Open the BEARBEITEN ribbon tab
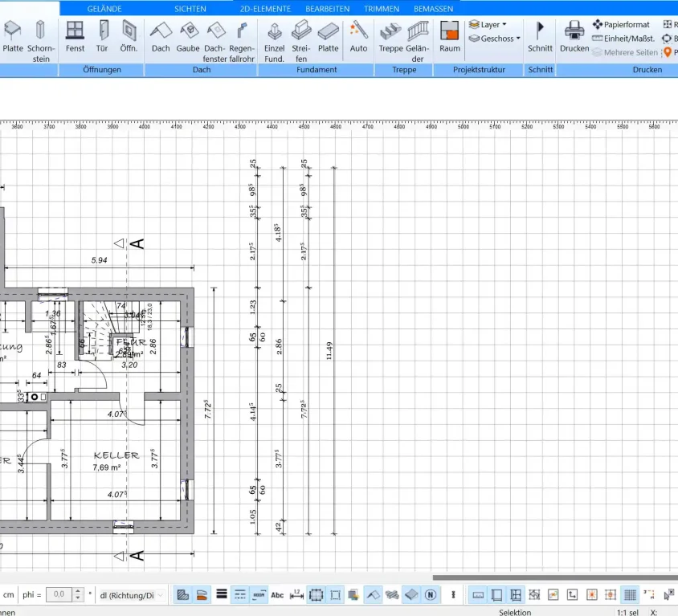Image resolution: width=678 pixels, height=616 pixels. pos(327,9)
